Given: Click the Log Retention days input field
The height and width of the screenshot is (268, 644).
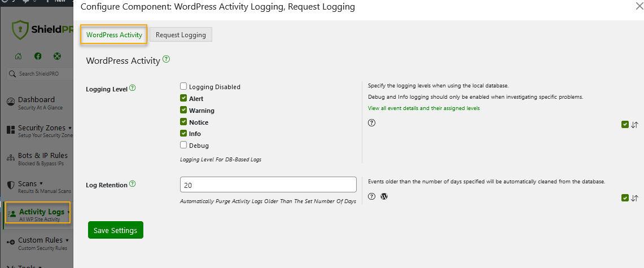Looking at the screenshot, I should point(268,184).
